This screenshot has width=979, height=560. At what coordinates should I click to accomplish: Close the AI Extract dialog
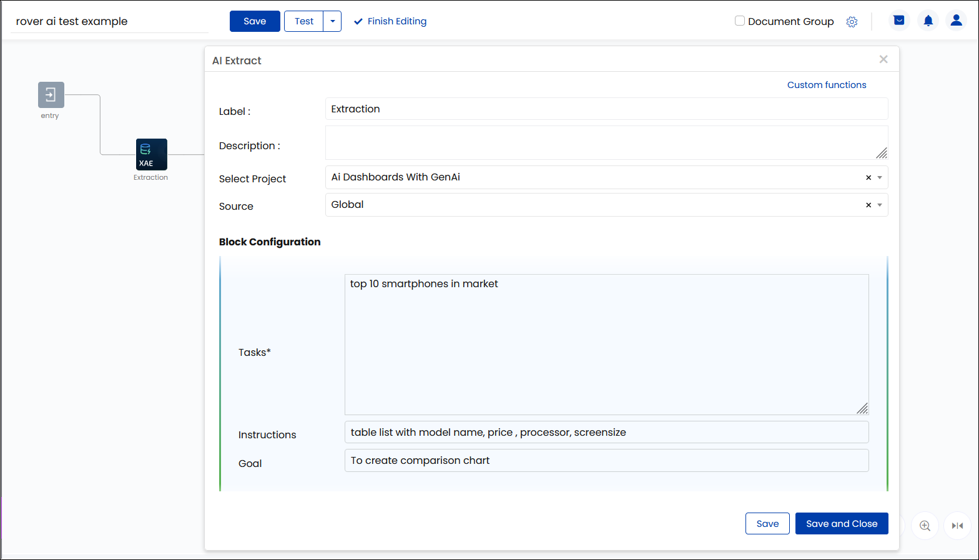tap(883, 59)
